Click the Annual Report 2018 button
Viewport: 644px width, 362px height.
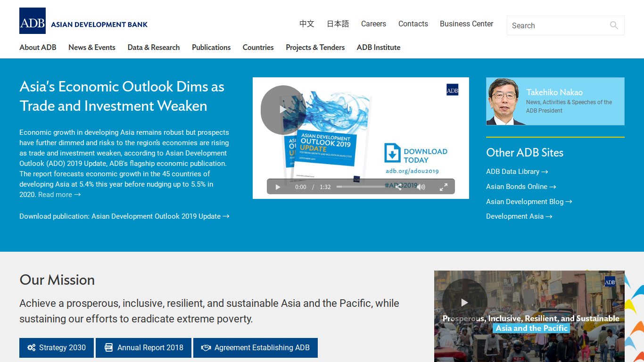(x=143, y=348)
